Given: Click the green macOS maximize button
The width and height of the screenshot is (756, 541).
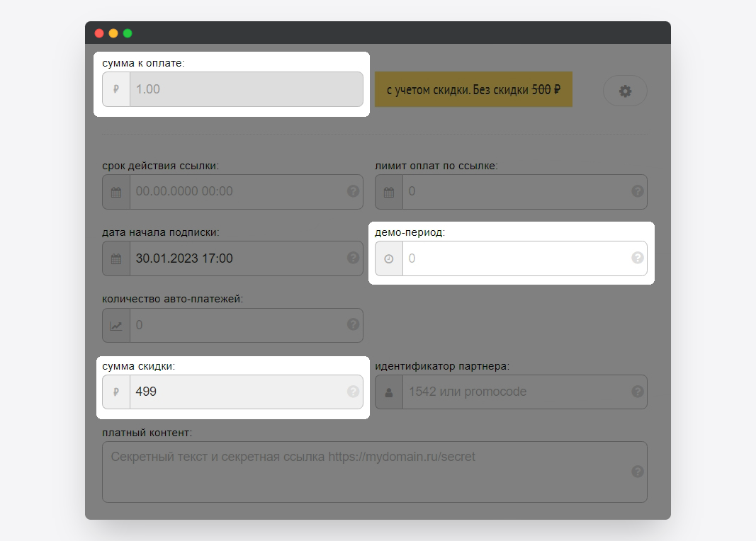Looking at the screenshot, I should [128, 33].
